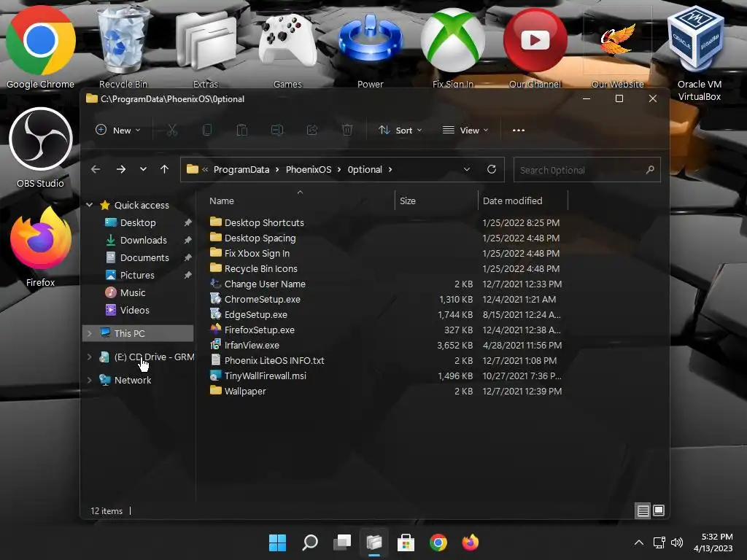Select Music in the navigation pane

pyautogui.click(x=132, y=292)
